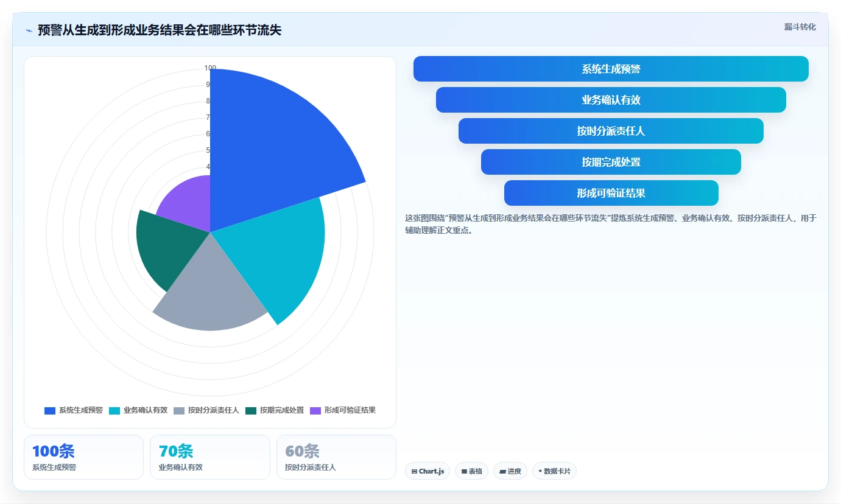
Task: Click the purple polar chart segment
Action: tap(189, 204)
